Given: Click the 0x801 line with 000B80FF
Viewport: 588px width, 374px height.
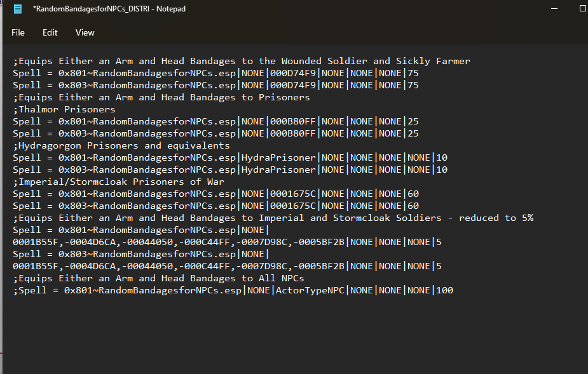Looking at the screenshot, I should tap(215, 121).
